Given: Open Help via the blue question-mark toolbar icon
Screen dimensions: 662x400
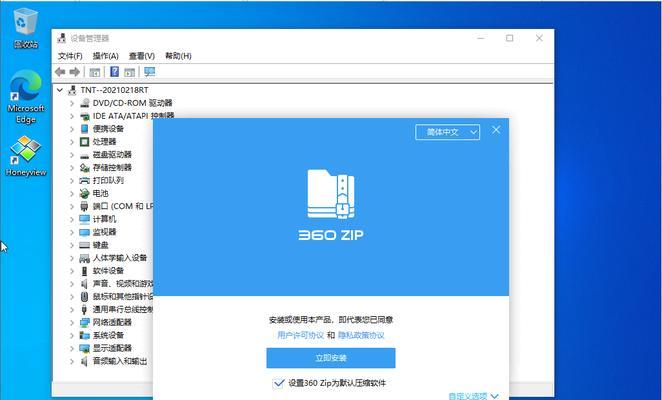Looking at the screenshot, I should [x=114, y=72].
